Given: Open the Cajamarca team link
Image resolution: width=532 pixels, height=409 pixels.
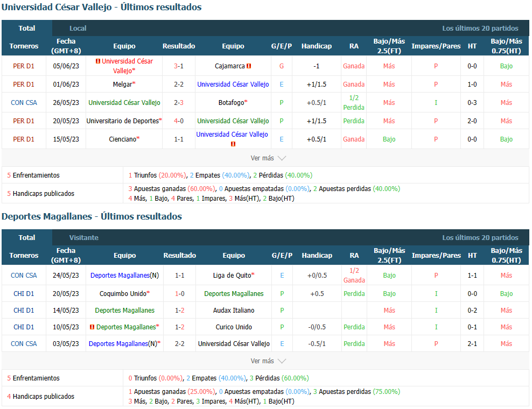Looking at the screenshot, I should pyautogui.click(x=230, y=66).
